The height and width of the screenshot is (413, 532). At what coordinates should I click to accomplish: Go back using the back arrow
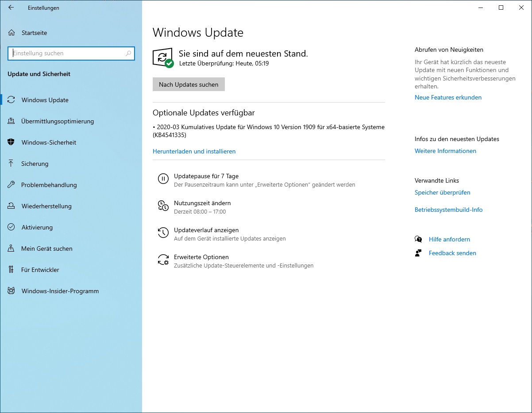point(11,8)
